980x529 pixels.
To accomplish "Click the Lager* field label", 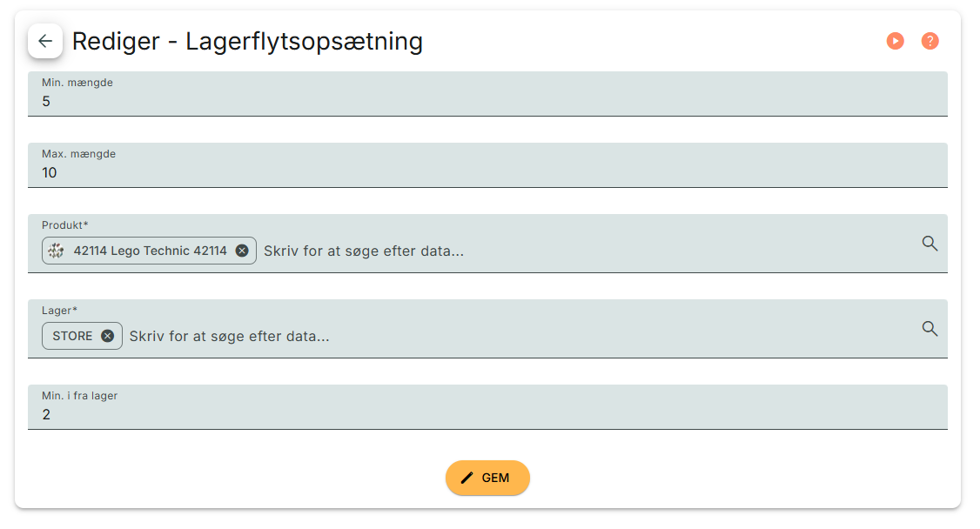I will click(x=60, y=311).
